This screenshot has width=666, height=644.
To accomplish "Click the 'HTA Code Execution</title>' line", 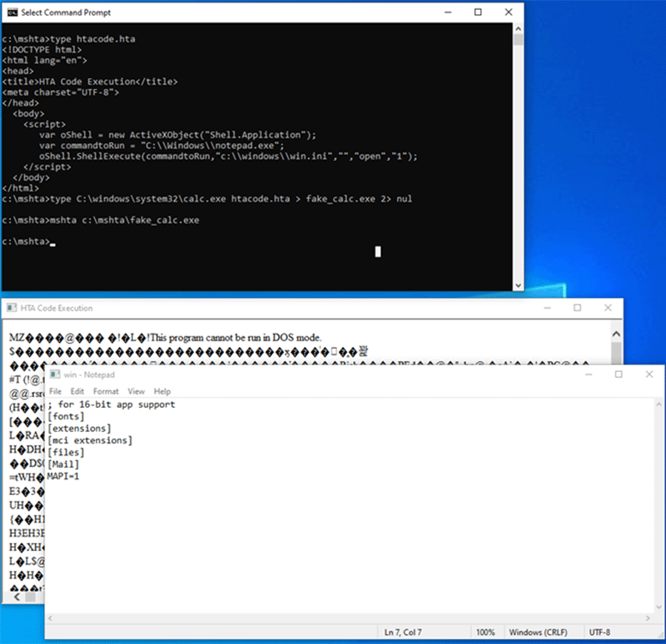I will (x=90, y=82).
